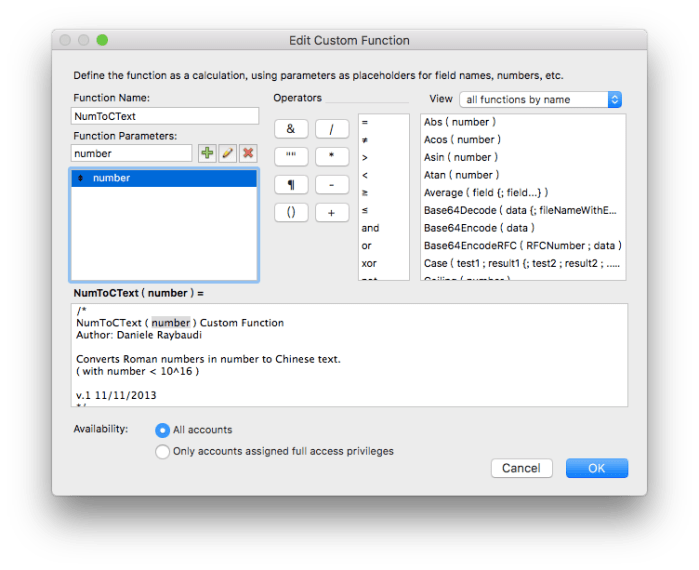Select the All accounts radio option
This screenshot has height=570, width=699.
(x=163, y=430)
